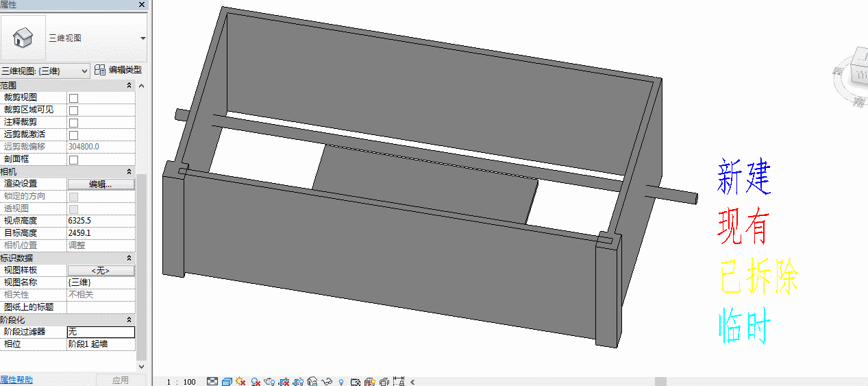
Task: Enable the 裁剪视图 checkbox
Action: [x=73, y=98]
